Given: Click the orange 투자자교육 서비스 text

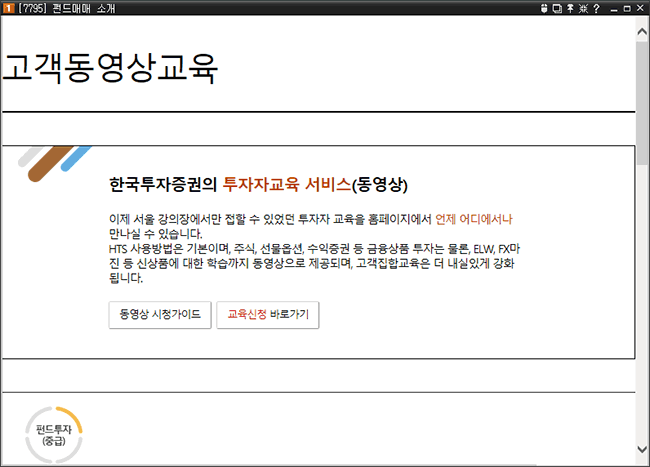Looking at the screenshot, I should [287, 184].
